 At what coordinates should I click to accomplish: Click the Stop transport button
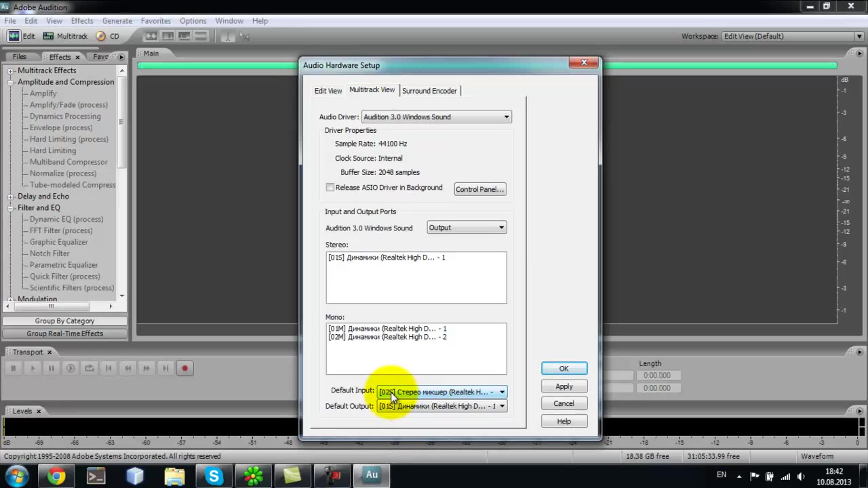(x=14, y=369)
